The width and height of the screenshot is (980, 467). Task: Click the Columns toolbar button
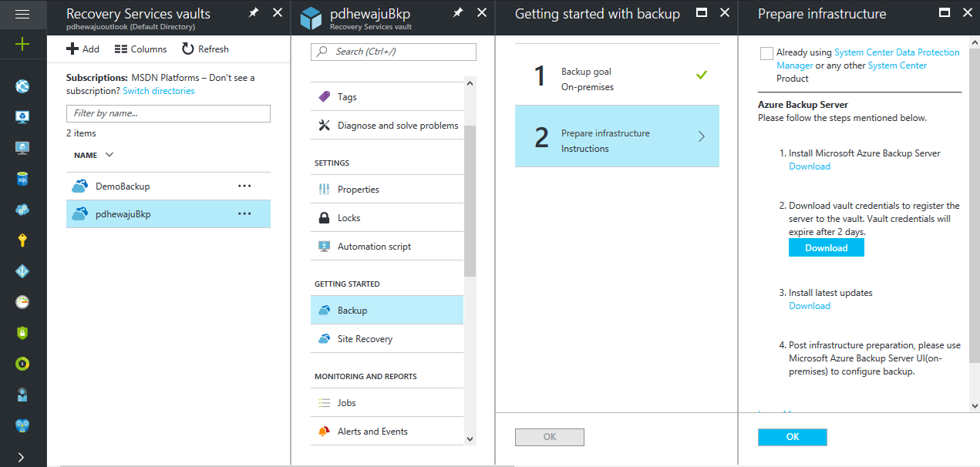tap(140, 49)
